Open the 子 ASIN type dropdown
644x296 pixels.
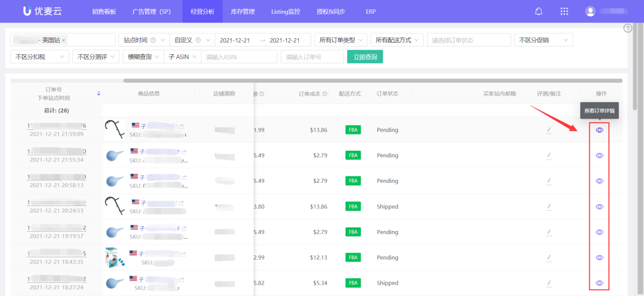pos(182,57)
